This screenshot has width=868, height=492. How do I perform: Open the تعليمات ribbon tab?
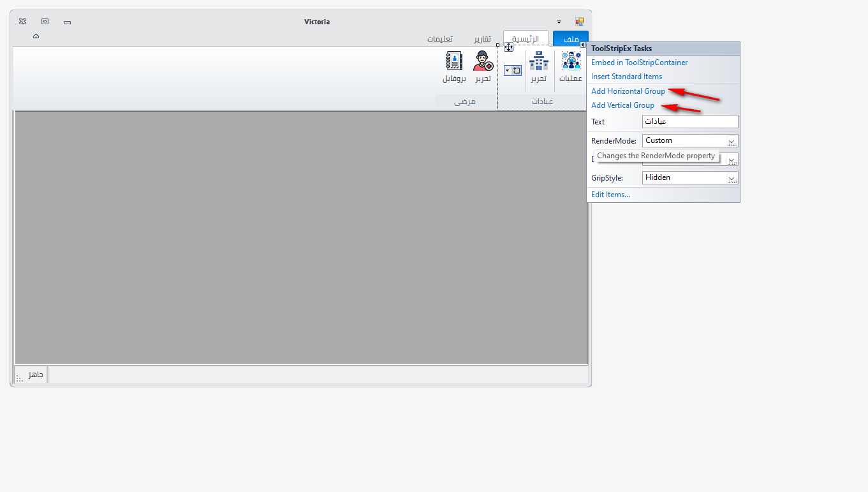(x=439, y=39)
